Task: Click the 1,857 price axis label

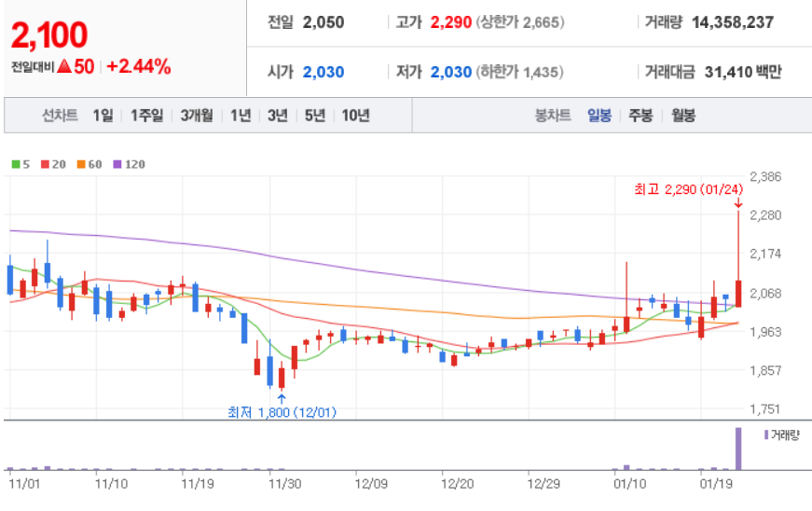Action: click(x=765, y=370)
